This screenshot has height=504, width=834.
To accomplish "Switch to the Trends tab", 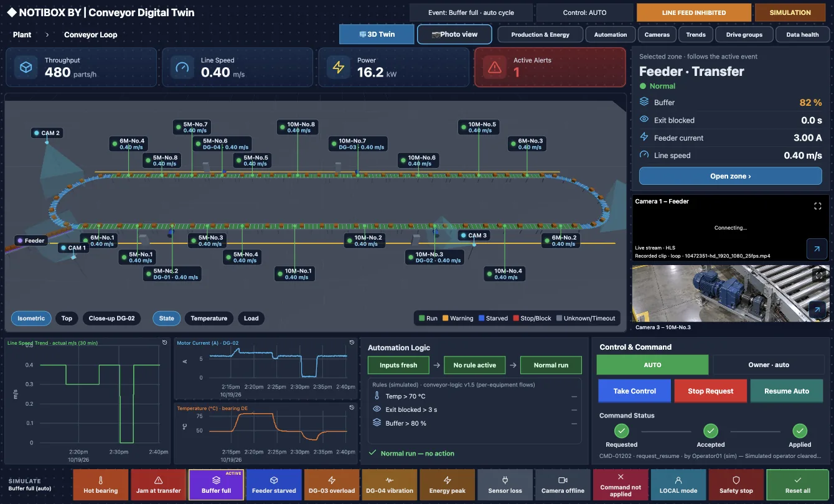I will click(x=696, y=35).
